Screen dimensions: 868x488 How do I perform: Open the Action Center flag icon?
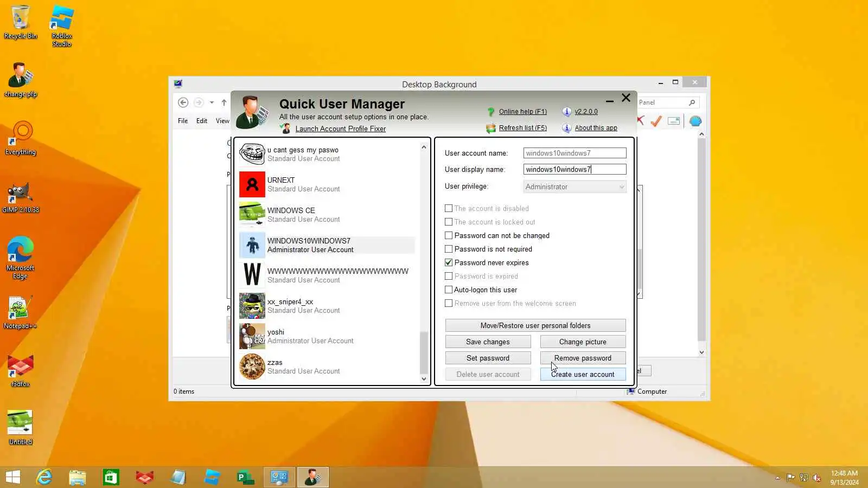tap(790, 478)
